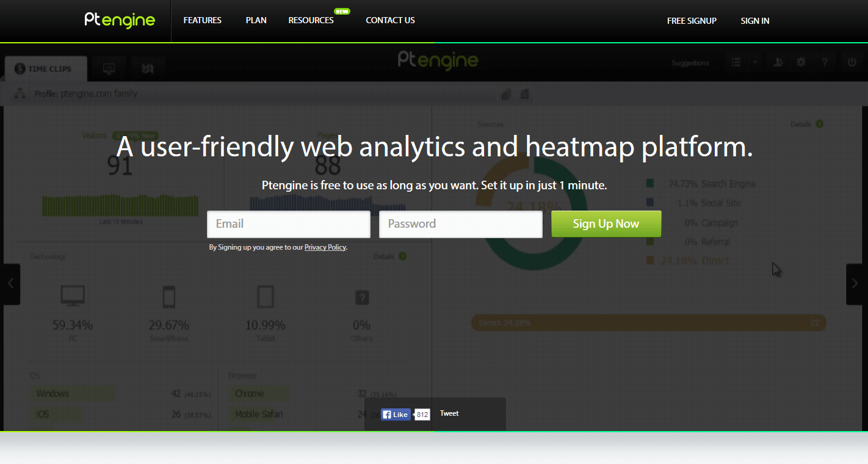The height and width of the screenshot is (464, 868).
Task: Show the next slide with the right arrow
Action: (857, 284)
